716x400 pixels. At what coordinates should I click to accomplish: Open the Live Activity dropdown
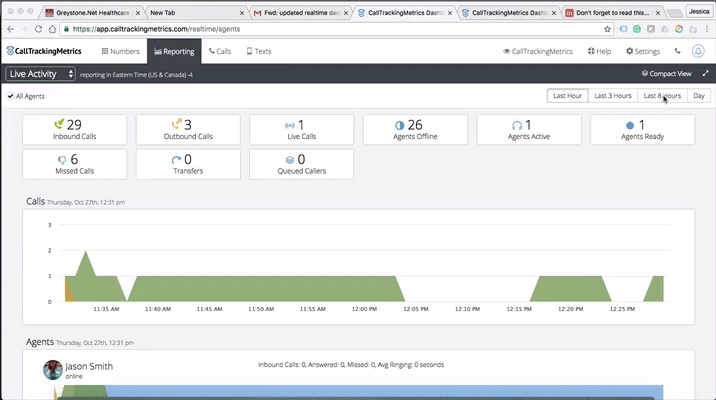click(x=40, y=74)
